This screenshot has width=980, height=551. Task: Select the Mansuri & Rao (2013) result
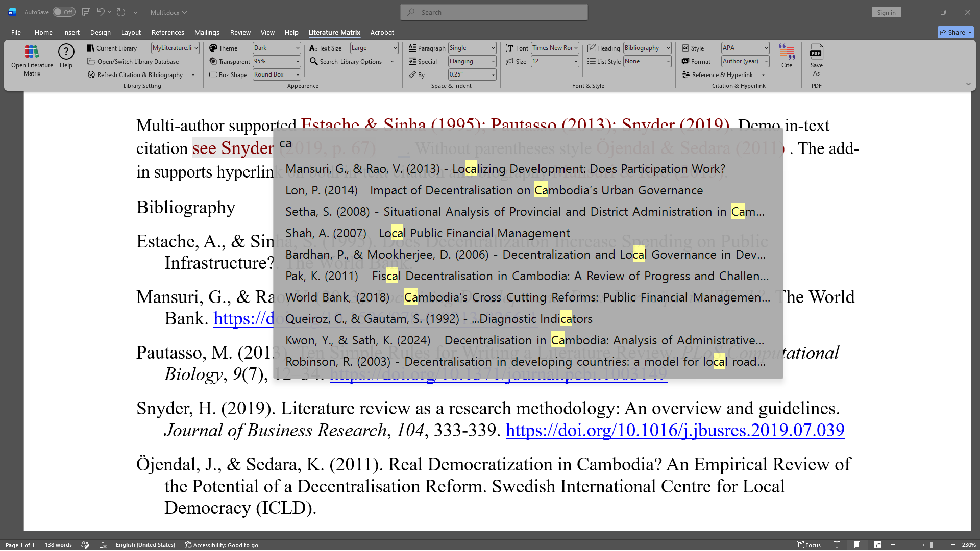(x=528, y=169)
